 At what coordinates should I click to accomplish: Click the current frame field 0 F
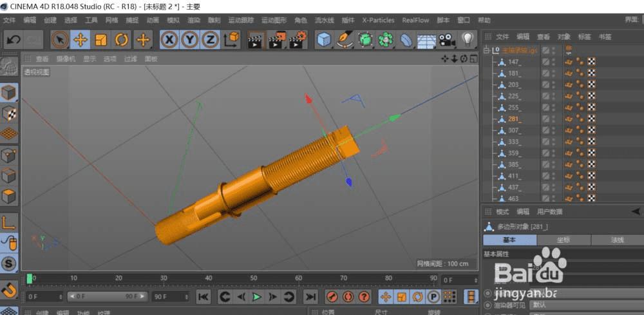point(45,296)
